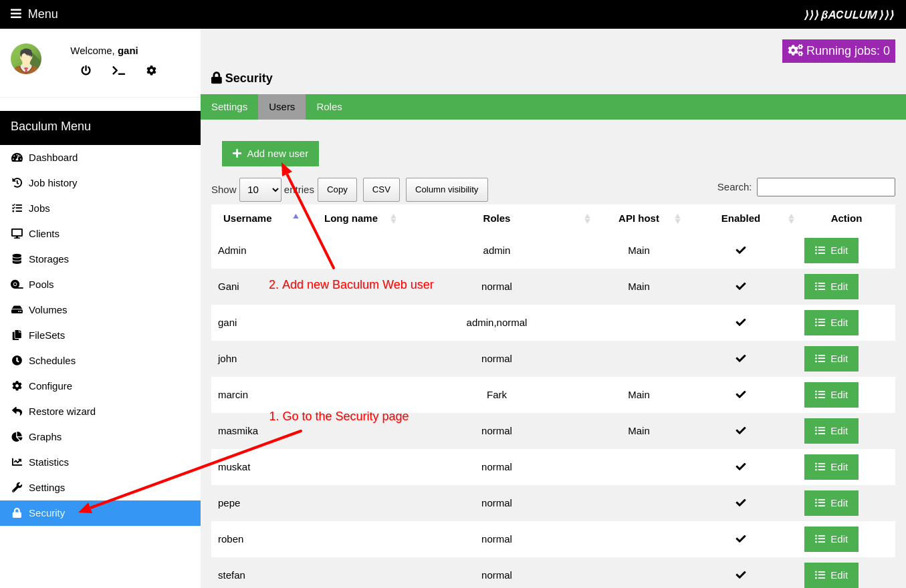Click the Schedules clock icon
Image resolution: width=906 pixels, height=588 pixels.
point(17,361)
